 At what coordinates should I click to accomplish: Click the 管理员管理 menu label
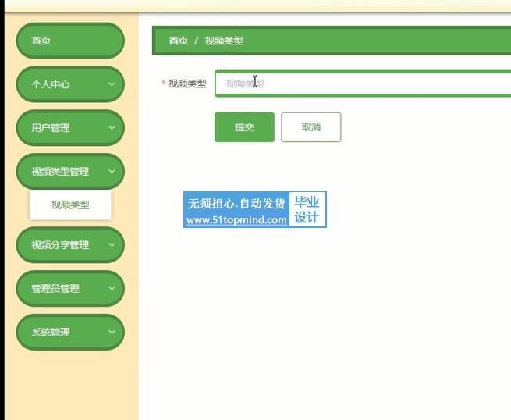coord(55,289)
